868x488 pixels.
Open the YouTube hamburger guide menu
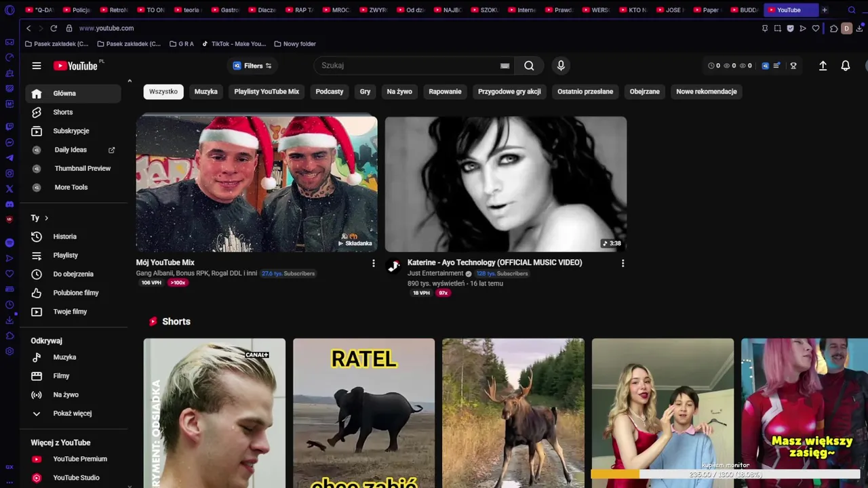point(37,66)
